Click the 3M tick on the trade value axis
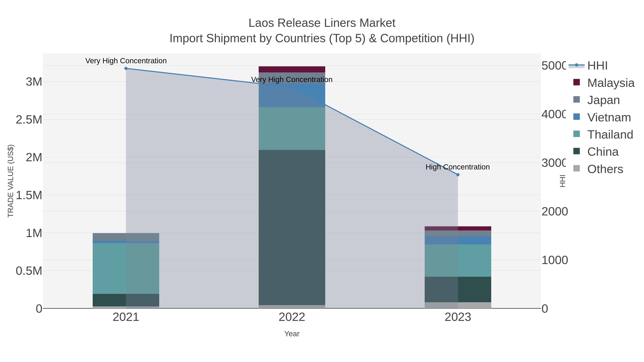This screenshot has width=644, height=362. click(34, 82)
